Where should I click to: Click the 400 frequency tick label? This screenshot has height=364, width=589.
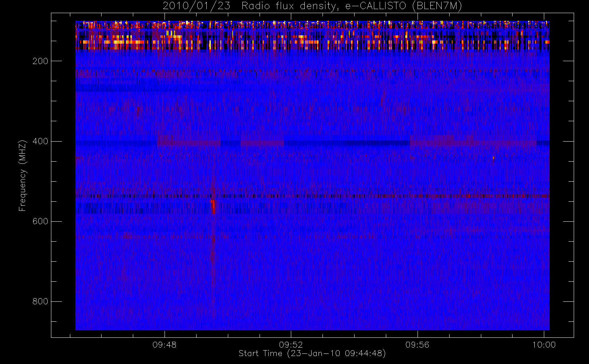tap(40, 141)
